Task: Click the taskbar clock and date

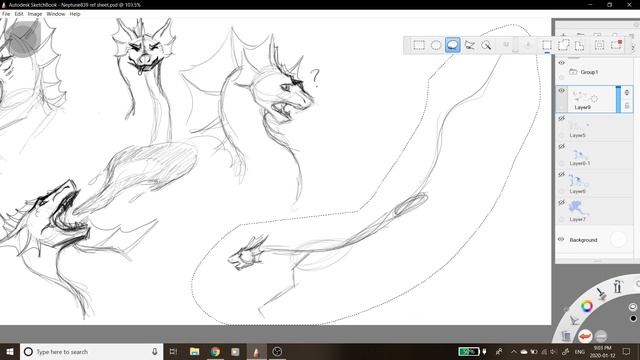Action: pos(602,351)
